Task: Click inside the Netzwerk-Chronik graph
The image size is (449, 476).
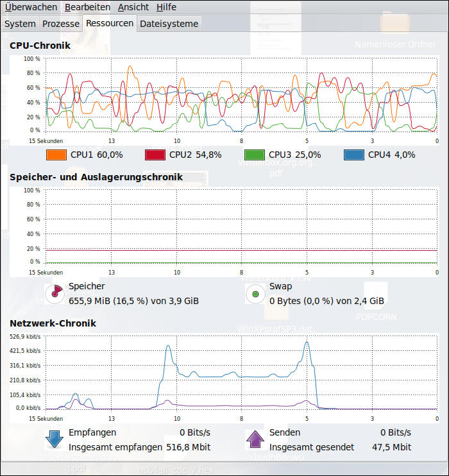Action: click(241, 372)
